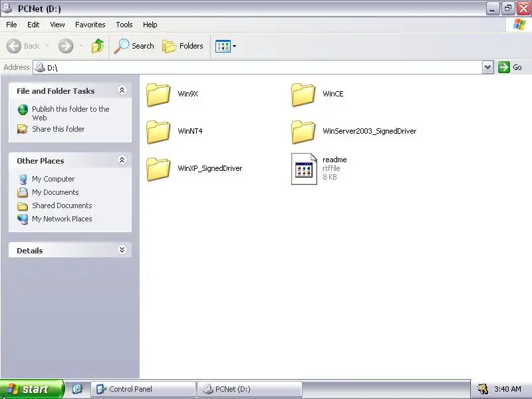This screenshot has width=532, height=399.
Task: Click the Win9X folder name
Action: [x=188, y=94]
